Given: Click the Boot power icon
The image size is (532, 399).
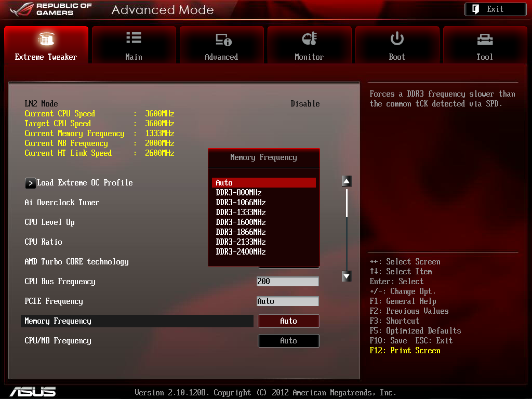Looking at the screenshot, I should point(397,38).
